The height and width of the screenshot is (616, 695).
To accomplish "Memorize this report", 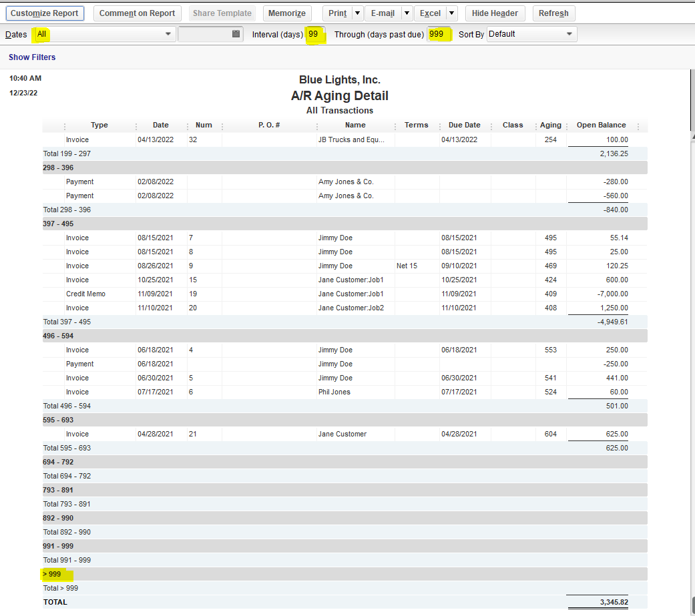I will pos(287,13).
